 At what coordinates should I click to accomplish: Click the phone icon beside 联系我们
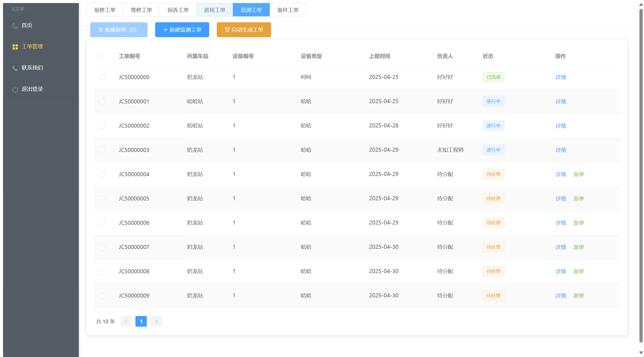click(15, 68)
